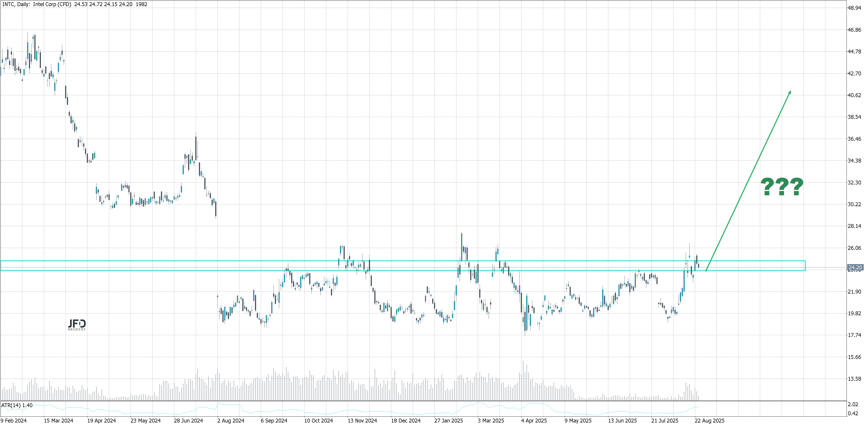Click the 36.46 price axis label
The width and height of the screenshot is (868, 425).
pos(854,139)
